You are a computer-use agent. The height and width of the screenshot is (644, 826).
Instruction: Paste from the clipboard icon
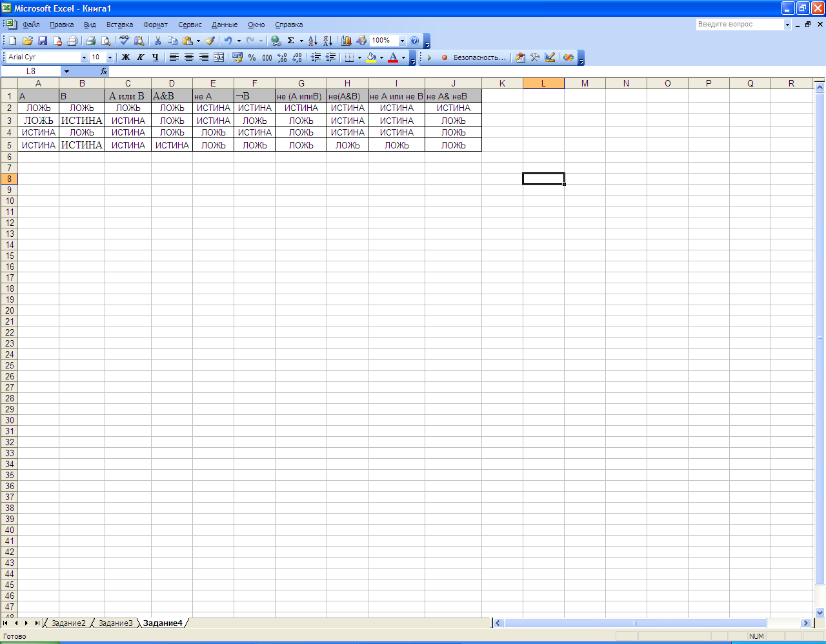[188, 41]
